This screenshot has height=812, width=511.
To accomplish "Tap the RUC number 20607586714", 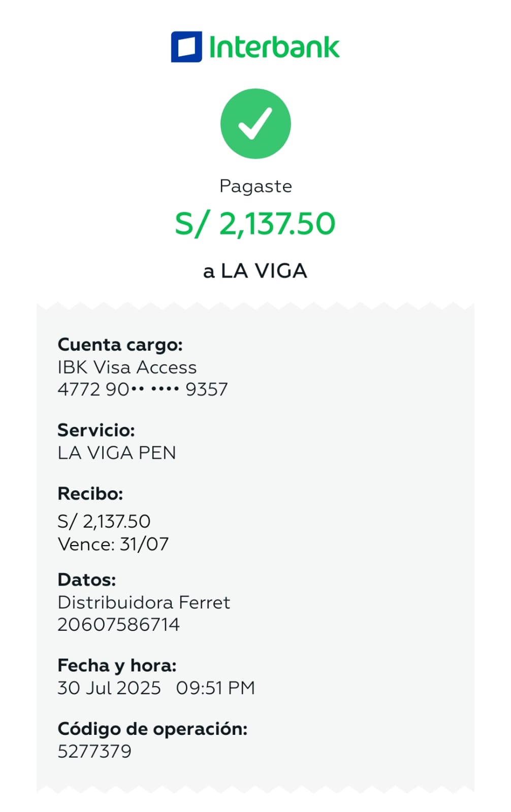I will coord(119,624).
